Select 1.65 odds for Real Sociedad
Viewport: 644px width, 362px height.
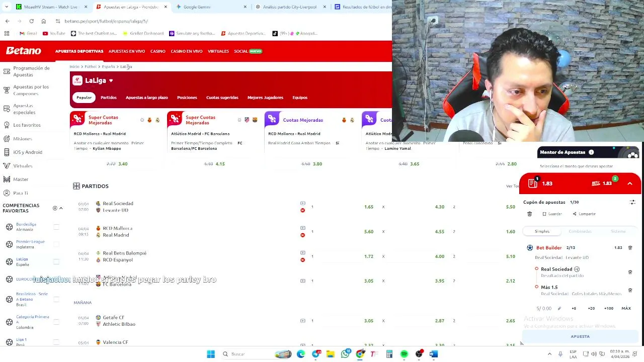(x=369, y=207)
